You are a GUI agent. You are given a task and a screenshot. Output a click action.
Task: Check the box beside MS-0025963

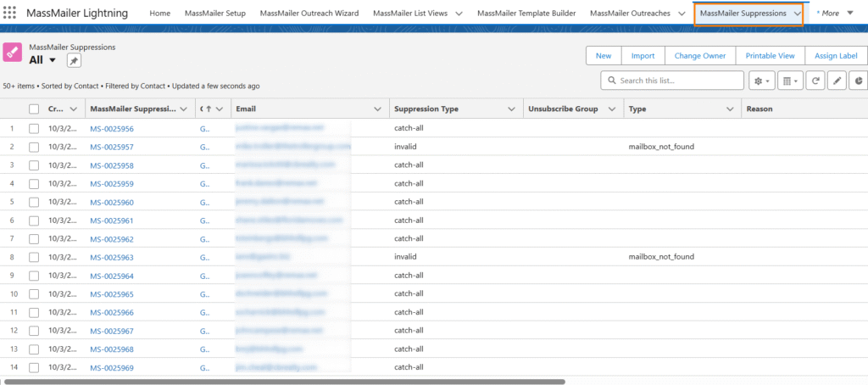click(34, 257)
